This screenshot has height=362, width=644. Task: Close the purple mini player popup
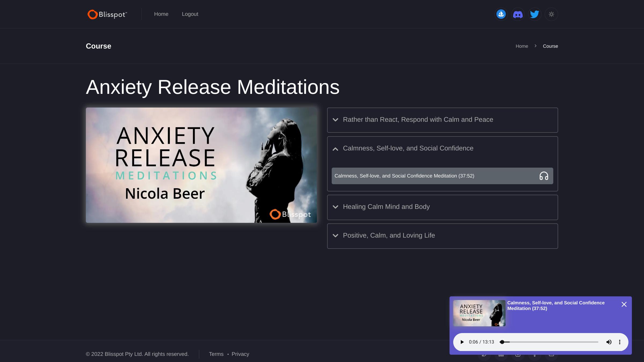pos(624,304)
